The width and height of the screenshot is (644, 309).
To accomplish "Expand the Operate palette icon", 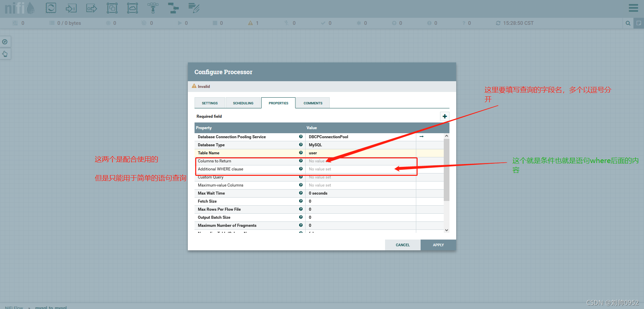I will point(5,54).
